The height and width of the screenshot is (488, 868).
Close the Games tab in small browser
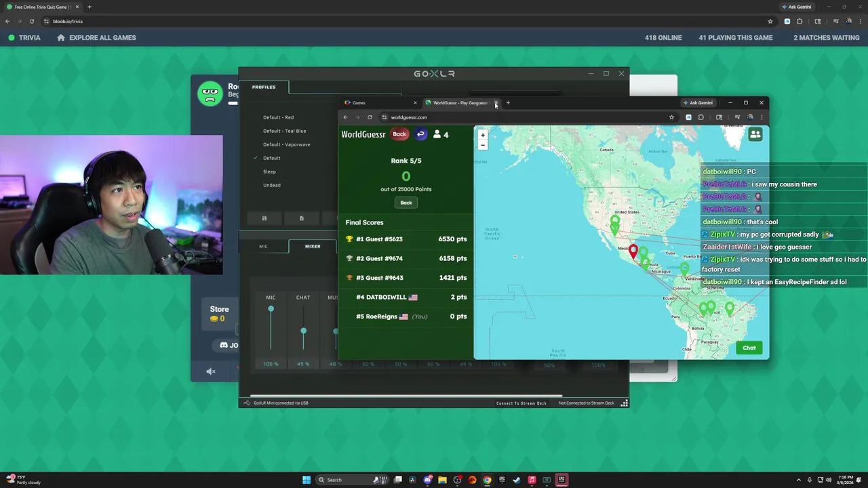pos(415,103)
